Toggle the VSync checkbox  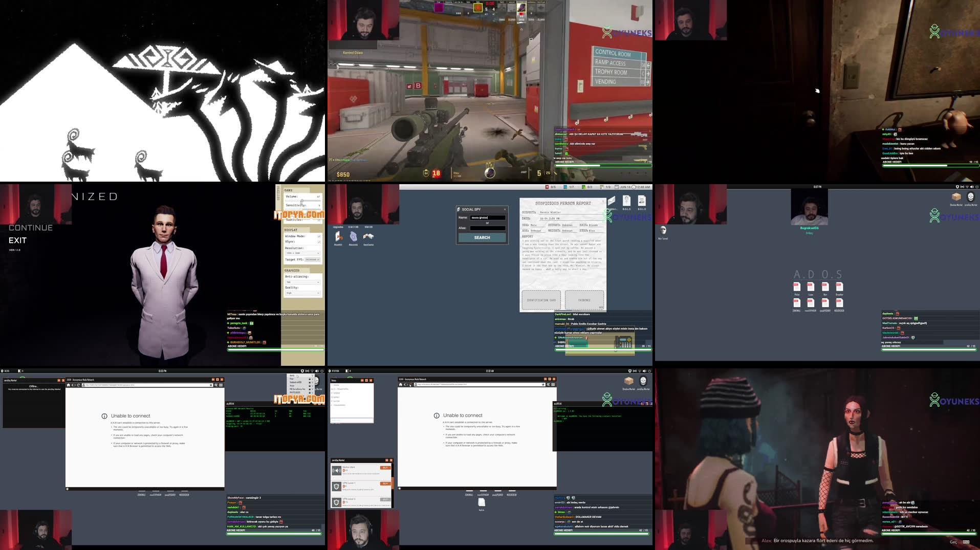tap(319, 242)
